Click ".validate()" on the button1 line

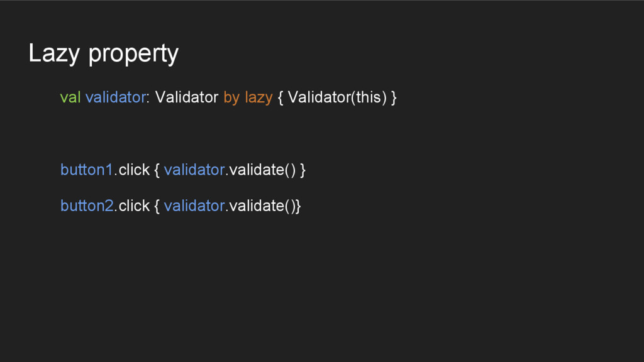click(x=260, y=170)
